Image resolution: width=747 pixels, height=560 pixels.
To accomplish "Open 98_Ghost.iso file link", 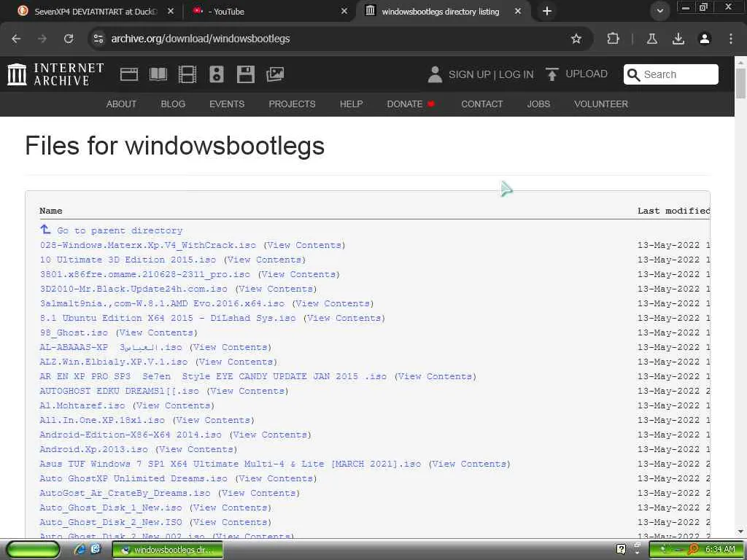I will (x=74, y=332).
